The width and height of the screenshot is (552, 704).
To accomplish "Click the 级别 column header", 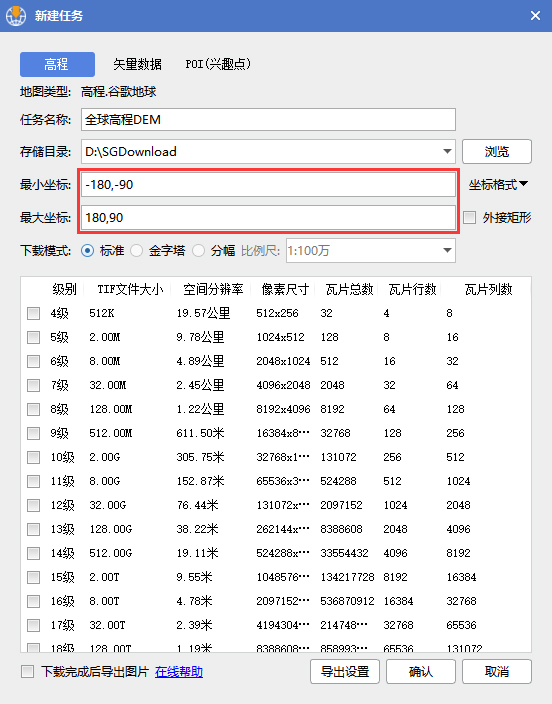I will pos(64,289).
